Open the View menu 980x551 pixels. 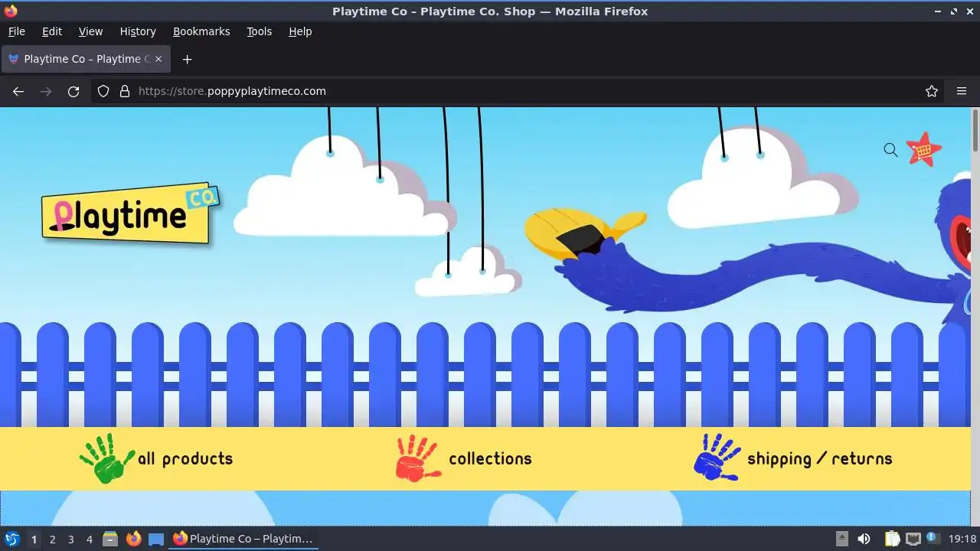point(90,31)
